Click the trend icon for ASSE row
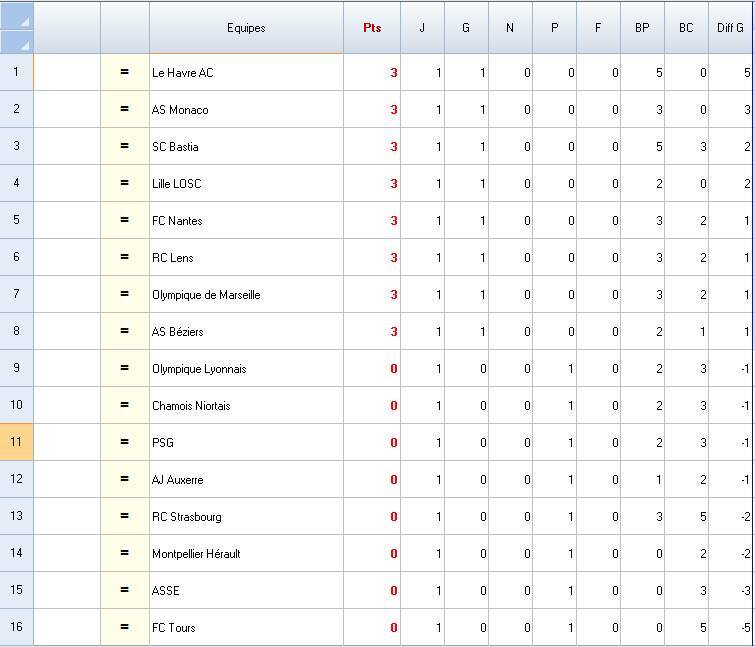This screenshot has height=647, width=755. coord(125,590)
